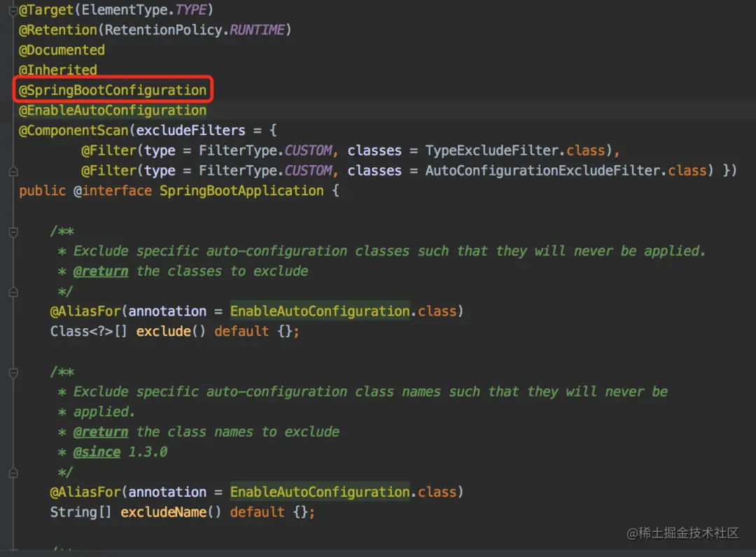Click the @Inherited annotation

click(x=58, y=71)
